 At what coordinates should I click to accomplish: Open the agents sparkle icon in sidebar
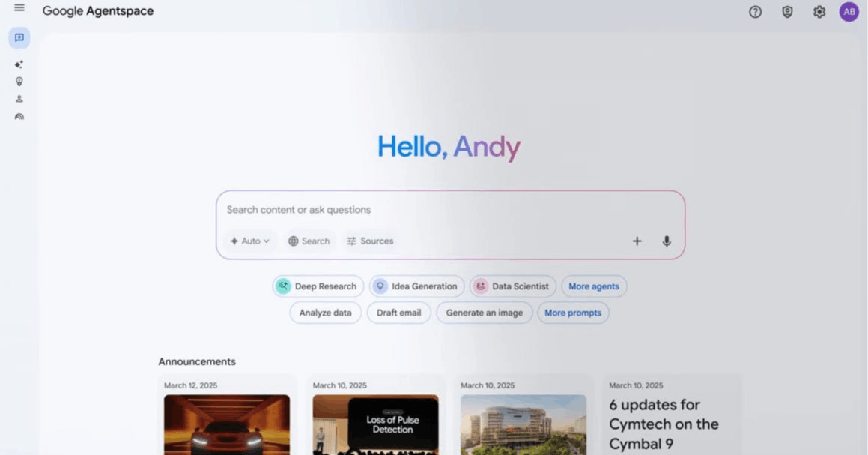pos(19,64)
